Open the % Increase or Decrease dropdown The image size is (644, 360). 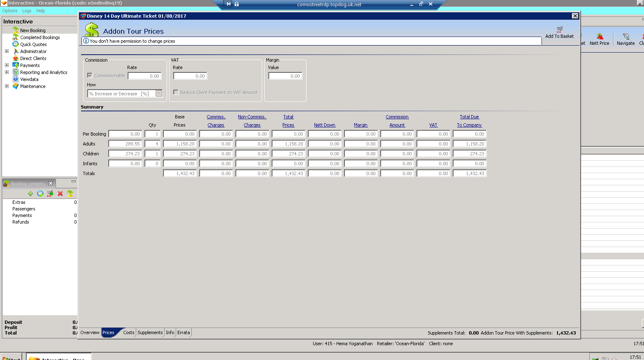point(159,93)
